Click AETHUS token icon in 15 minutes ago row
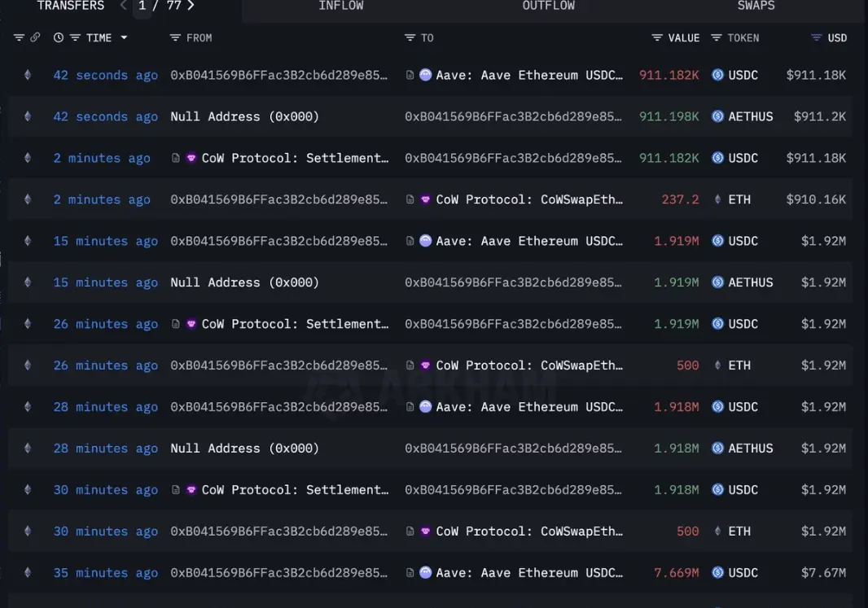This screenshot has width=868, height=608. tap(717, 282)
